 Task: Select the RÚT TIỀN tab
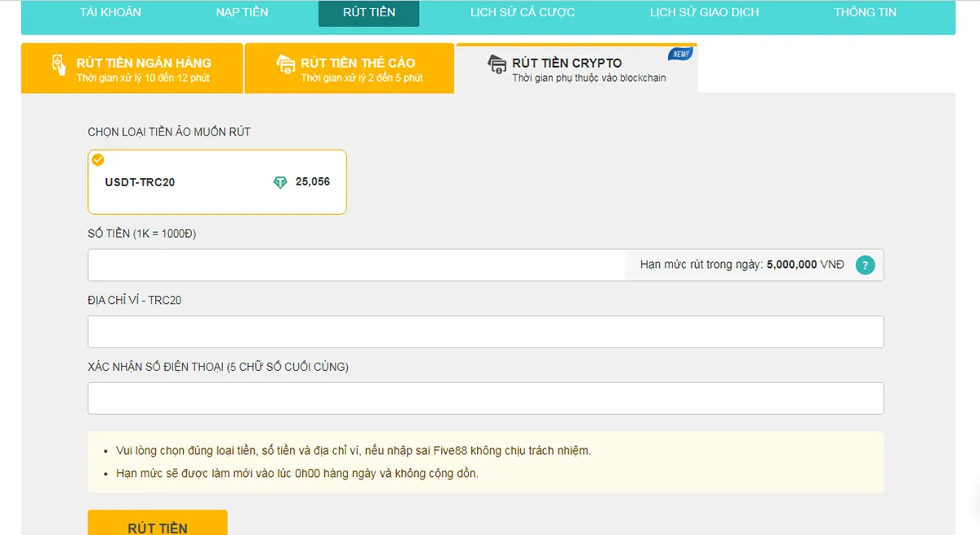369,13
